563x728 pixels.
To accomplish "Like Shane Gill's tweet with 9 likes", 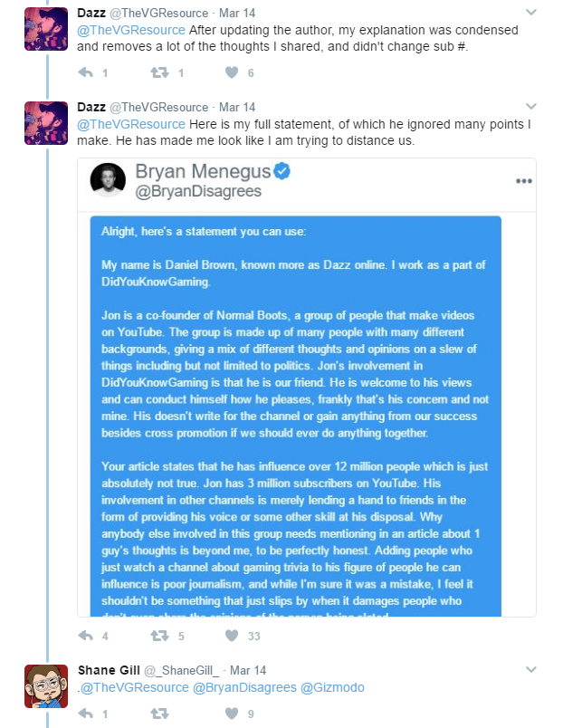I will click(x=232, y=714).
